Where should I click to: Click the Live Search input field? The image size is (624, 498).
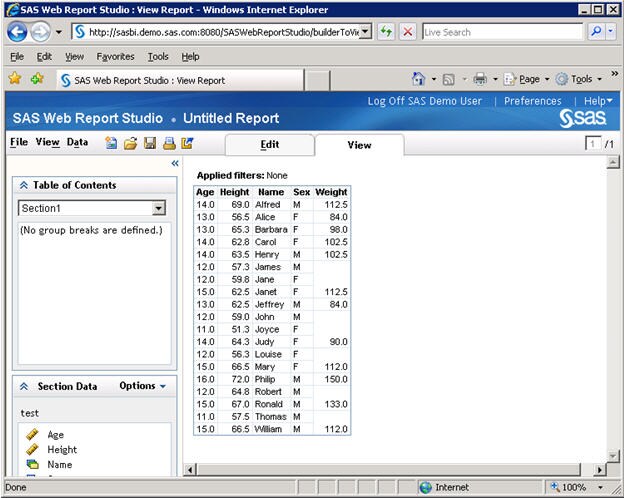pyautogui.click(x=500, y=32)
